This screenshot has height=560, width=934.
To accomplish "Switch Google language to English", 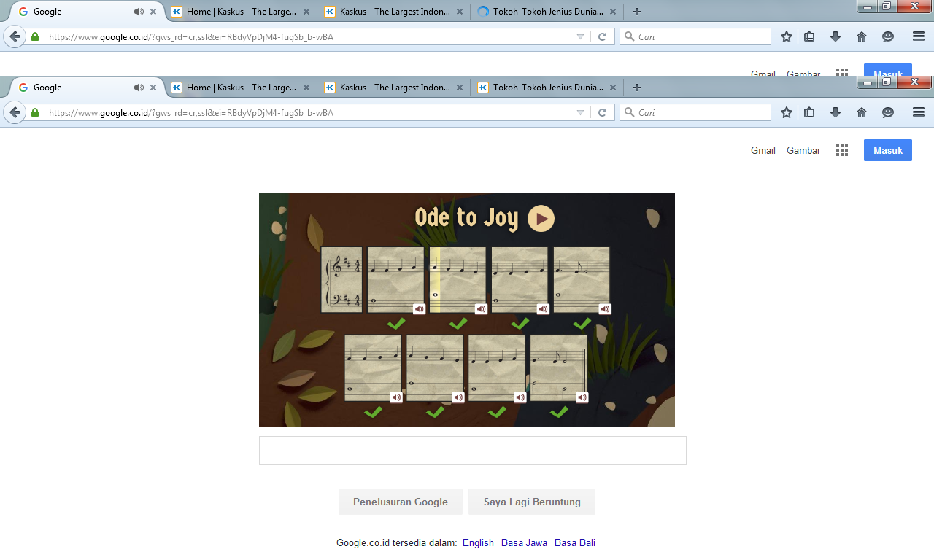I will [x=478, y=542].
